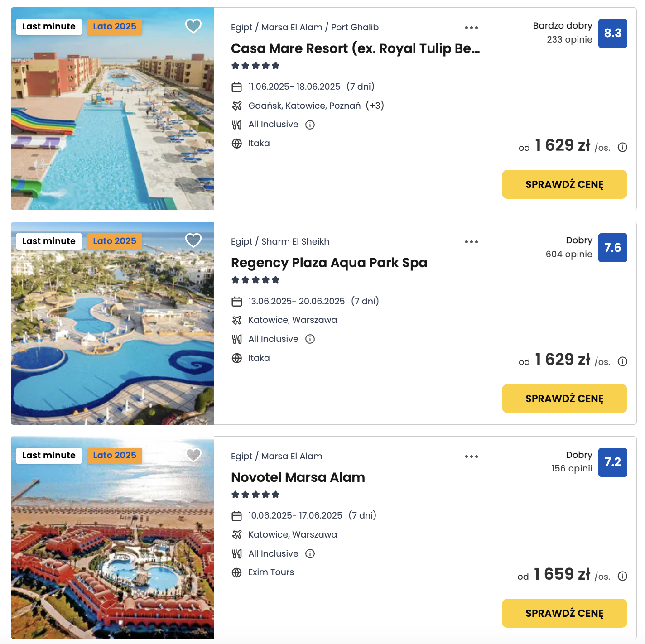Expand three-dot menu for Regency Plaza
This screenshot has height=644, width=645.
(471, 242)
